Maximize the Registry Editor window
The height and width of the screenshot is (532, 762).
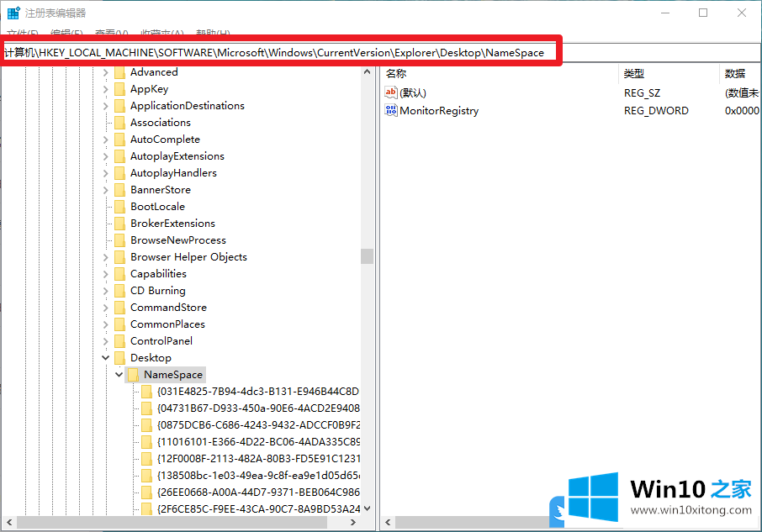pos(703,13)
